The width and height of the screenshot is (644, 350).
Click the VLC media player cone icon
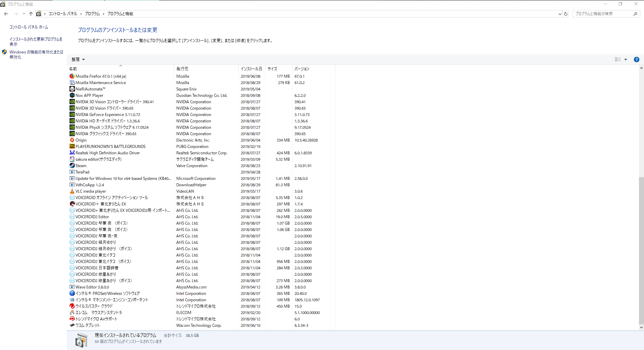[72, 191]
